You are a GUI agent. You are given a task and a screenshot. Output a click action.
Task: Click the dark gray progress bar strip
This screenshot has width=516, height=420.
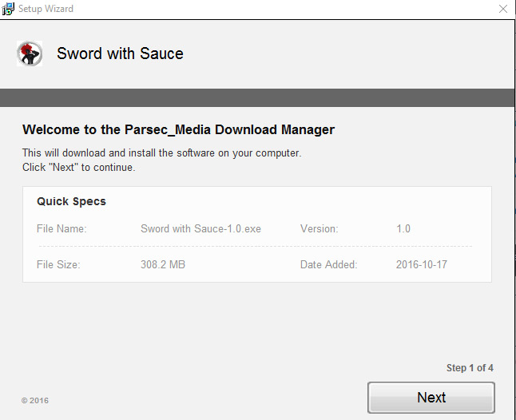tap(257, 97)
